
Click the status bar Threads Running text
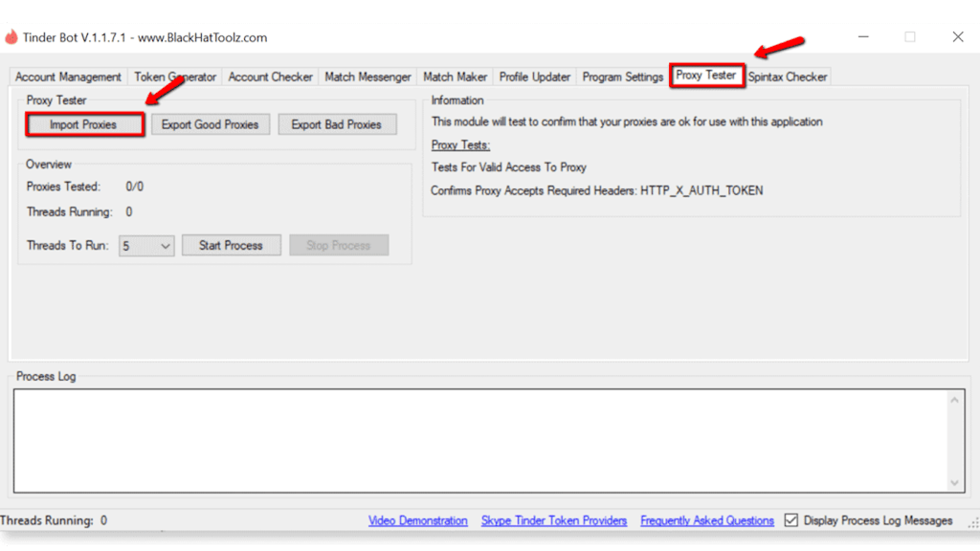pos(54,520)
